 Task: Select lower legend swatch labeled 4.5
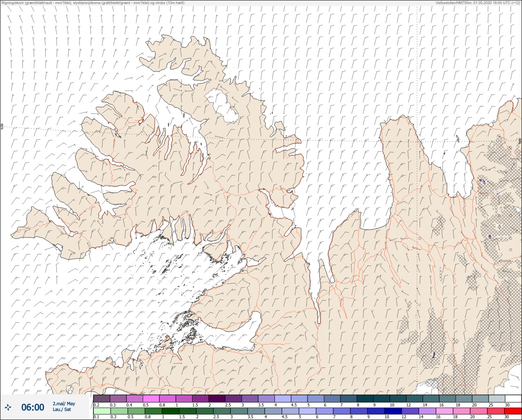pos(290,411)
